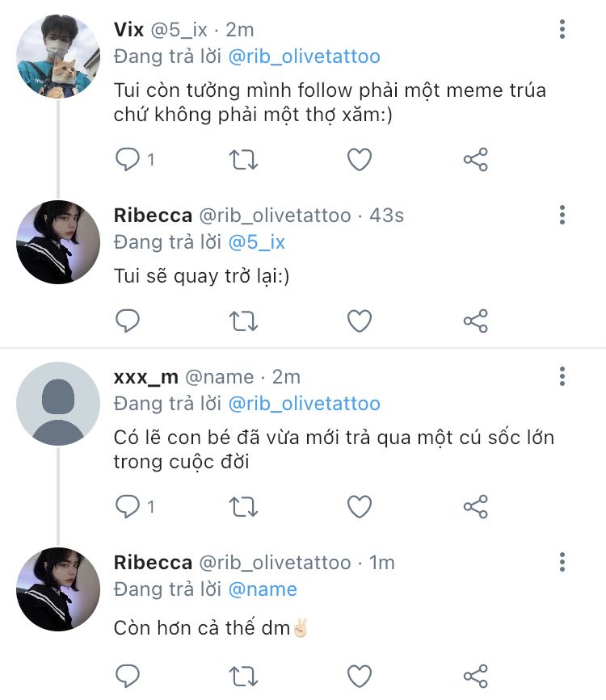Image resolution: width=606 pixels, height=700 pixels.
Task: View Vix's profile picture
Action: [x=58, y=57]
